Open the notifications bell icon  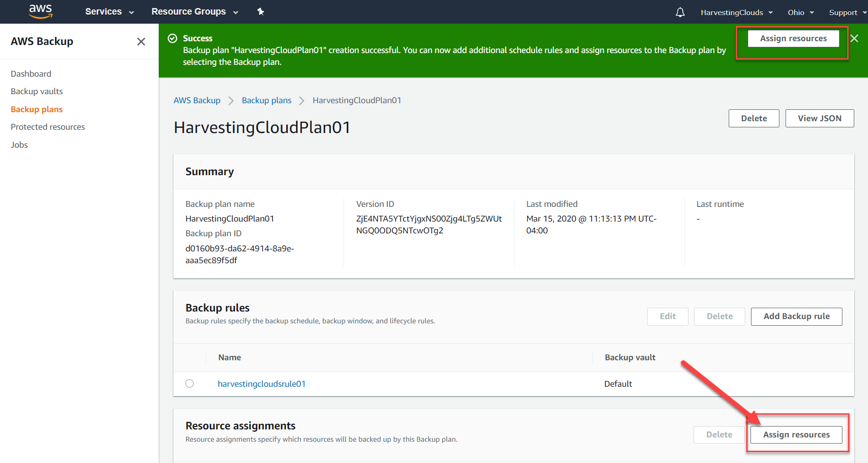pyautogui.click(x=680, y=12)
